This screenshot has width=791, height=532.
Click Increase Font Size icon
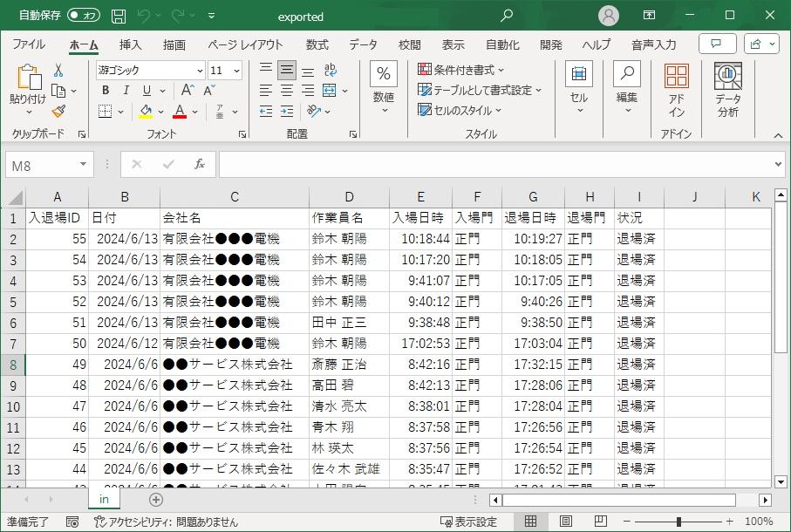pyautogui.click(x=188, y=90)
